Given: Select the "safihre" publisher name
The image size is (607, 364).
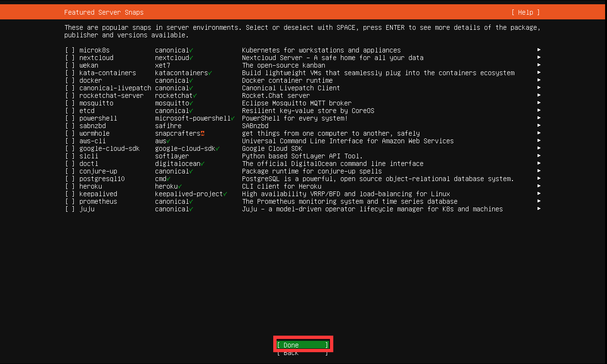Looking at the screenshot, I should click(x=168, y=126).
